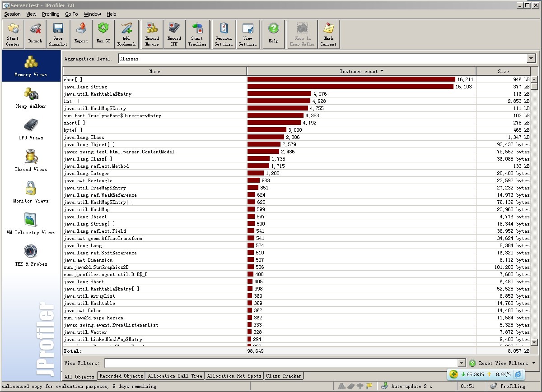Select the sun.font.TrueTypeFont$DirectoryEntry row
This screenshot has width=542, height=392.
(297, 115)
